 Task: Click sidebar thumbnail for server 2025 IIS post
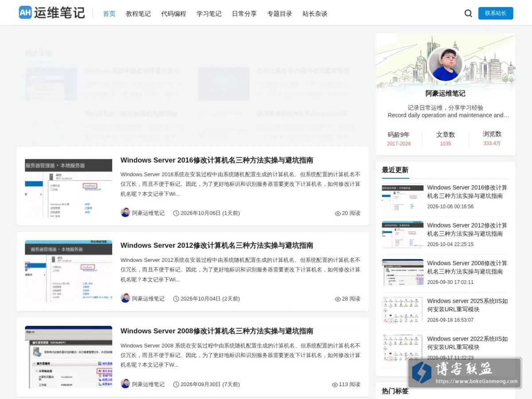(x=403, y=310)
